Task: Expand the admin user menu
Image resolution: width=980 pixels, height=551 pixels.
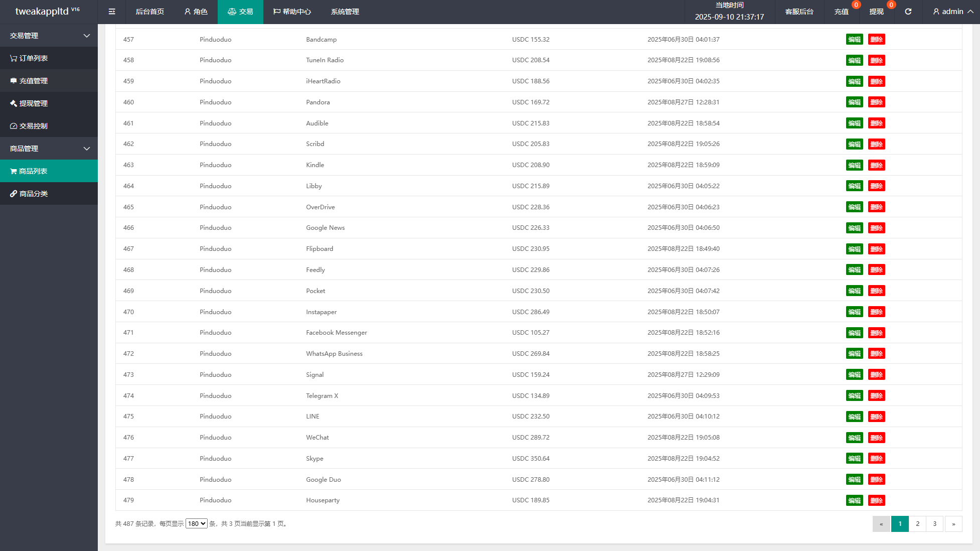Action: pos(952,12)
